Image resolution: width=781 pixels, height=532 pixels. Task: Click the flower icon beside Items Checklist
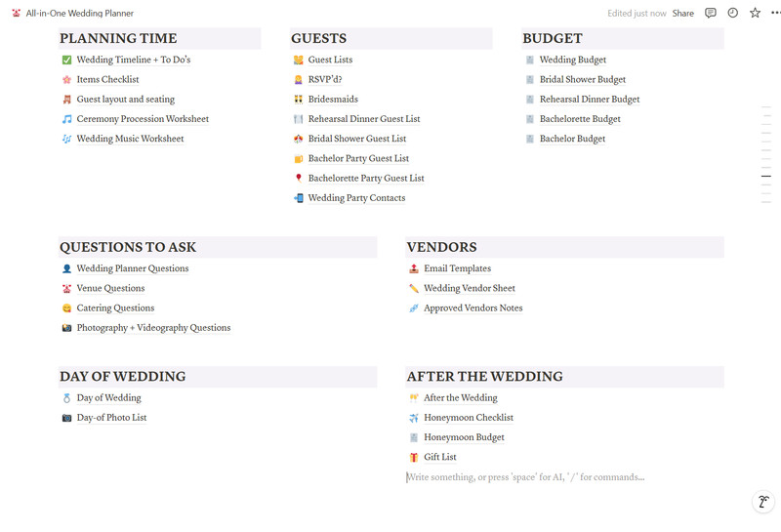(x=66, y=80)
